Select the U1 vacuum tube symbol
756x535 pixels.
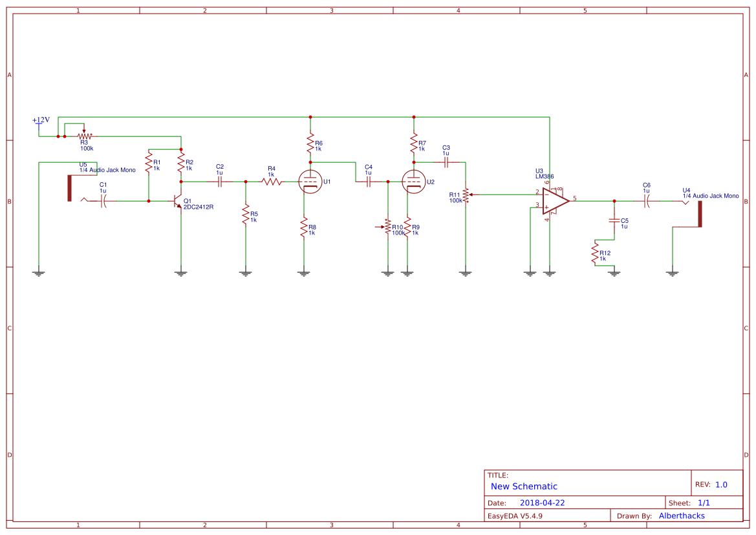coord(311,182)
